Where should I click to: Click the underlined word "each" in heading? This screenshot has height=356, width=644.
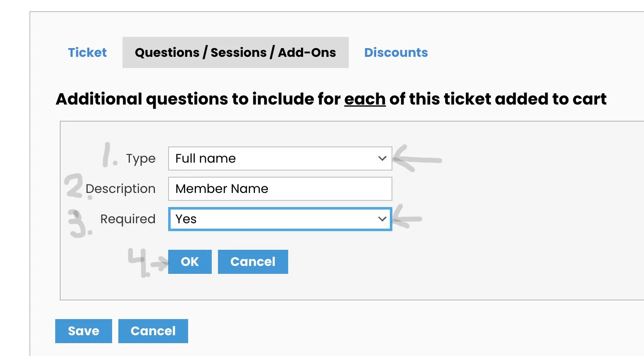click(365, 99)
